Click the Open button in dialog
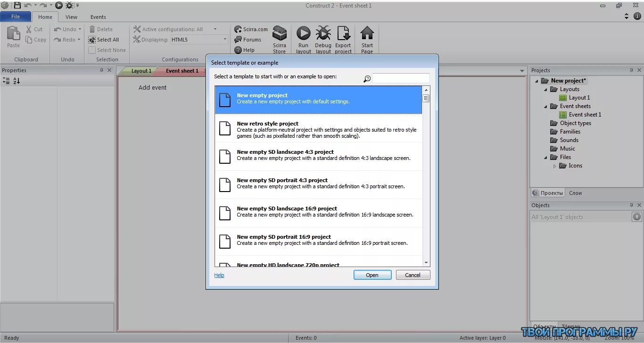The image size is (644, 343). 372,275
